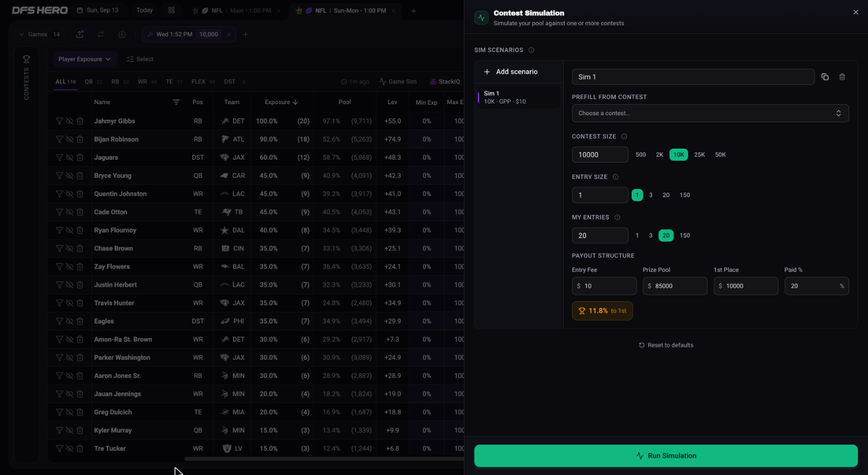Click the Prize Pool input field
868x475 pixels.
(675, 286)
